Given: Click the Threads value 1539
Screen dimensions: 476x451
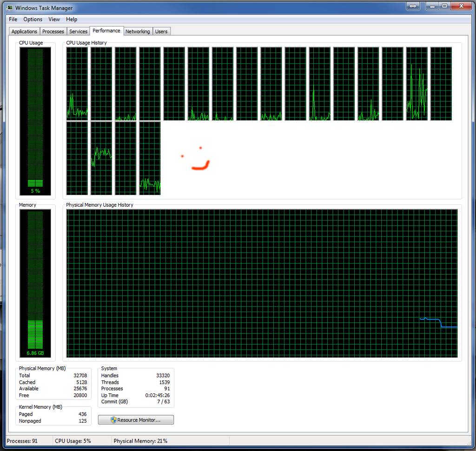Looking at the screenshot, I should 165,382.
